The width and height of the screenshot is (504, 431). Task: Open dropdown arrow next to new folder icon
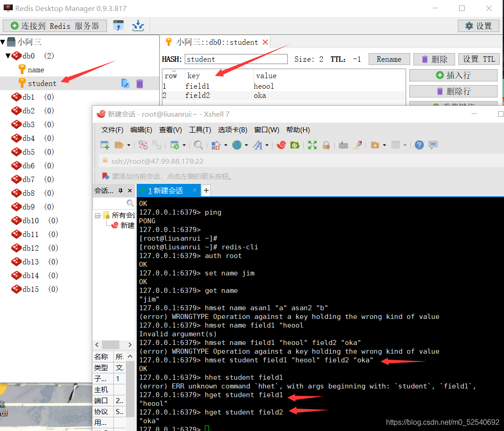pos(385,145)
